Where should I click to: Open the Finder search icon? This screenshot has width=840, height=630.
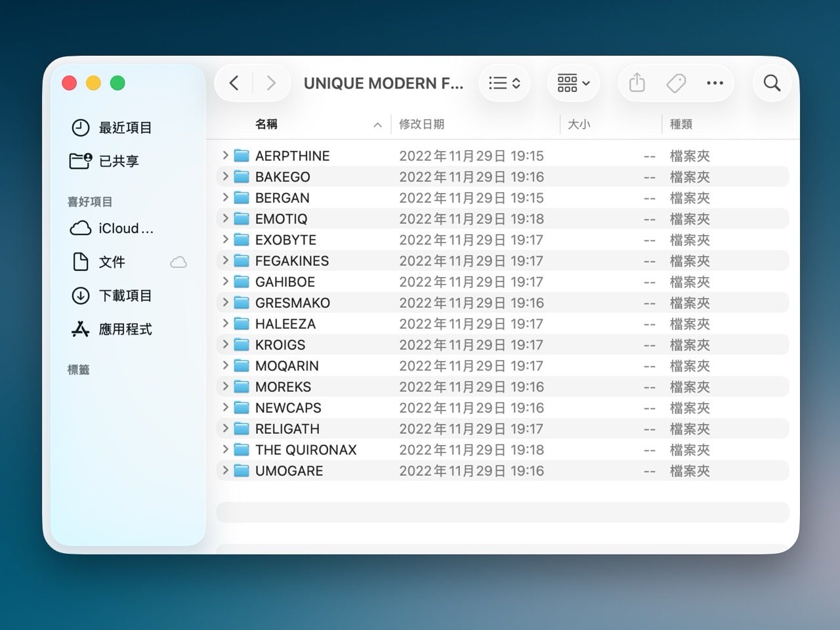click(x=772, y=83)
